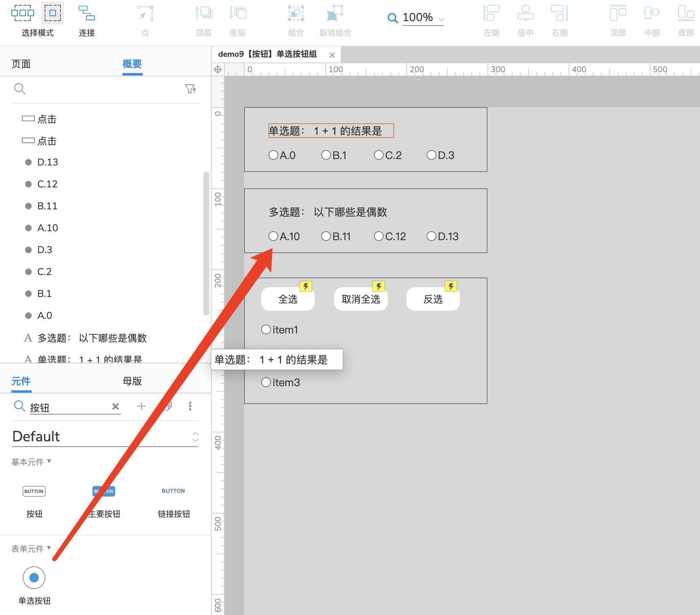This screenshot has height=615, width=700.
Task: Align right with 右侧 icon
Action: [560, 13]
